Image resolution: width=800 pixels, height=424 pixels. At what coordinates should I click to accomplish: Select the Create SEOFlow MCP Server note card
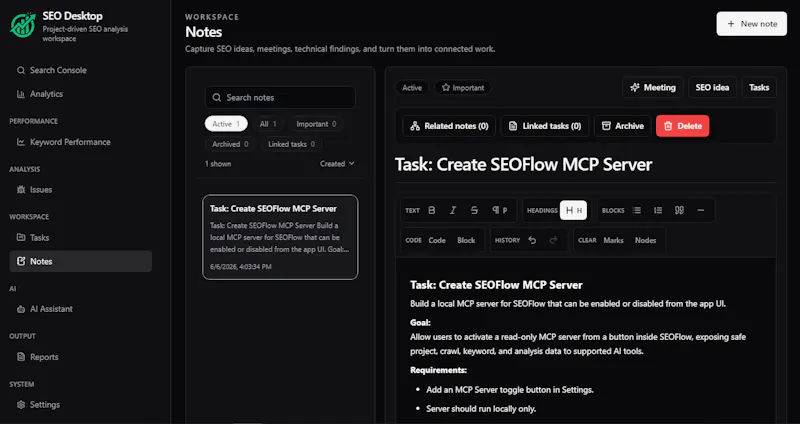(280, 237)
